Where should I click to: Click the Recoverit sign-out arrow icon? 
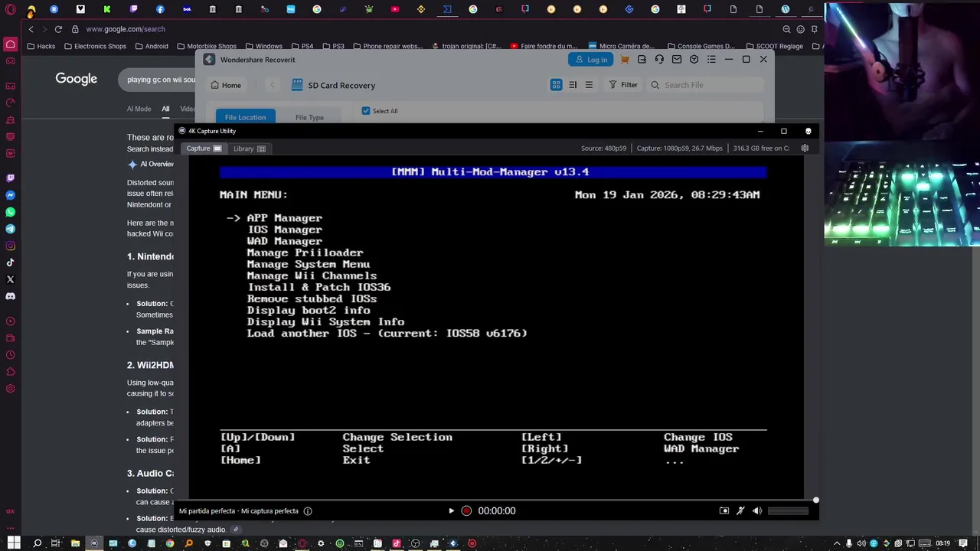coord(642,60)
